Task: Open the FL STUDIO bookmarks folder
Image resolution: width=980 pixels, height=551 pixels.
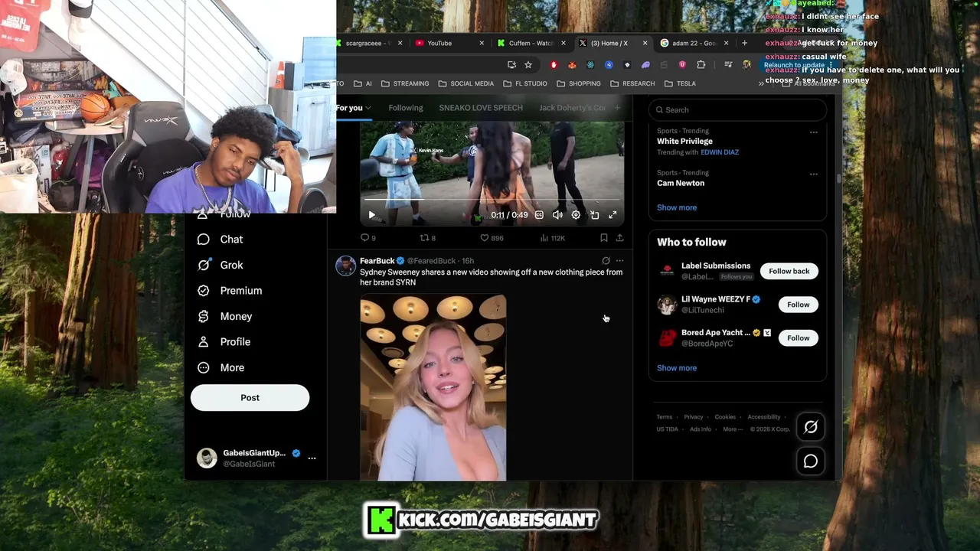Action: tap(525, 83)
